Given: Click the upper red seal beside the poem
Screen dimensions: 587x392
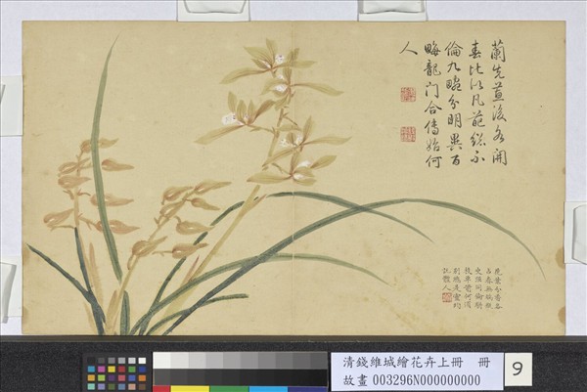Looking at the screenshot, I should click(408, 95).
